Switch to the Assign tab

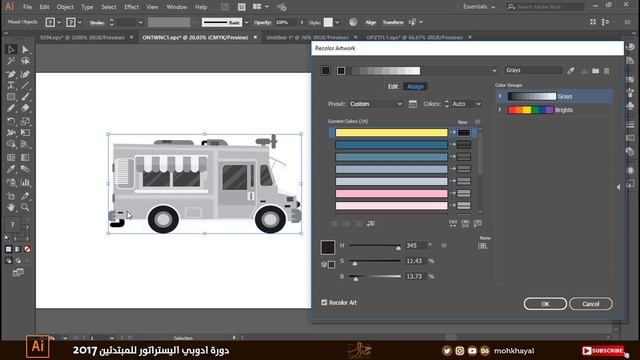416,87
